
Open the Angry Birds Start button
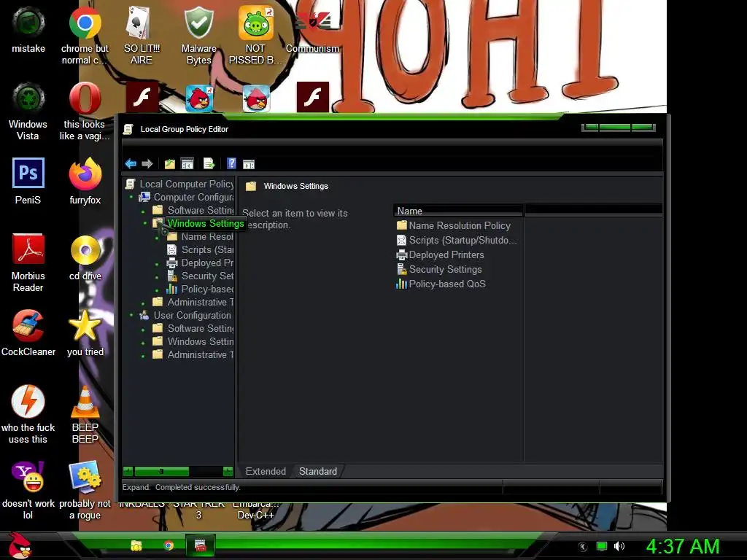(x=19, y=545)
